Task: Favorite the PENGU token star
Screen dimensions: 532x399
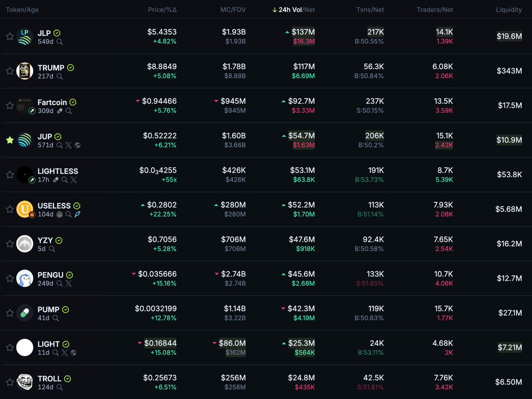Action: [10, 279]
